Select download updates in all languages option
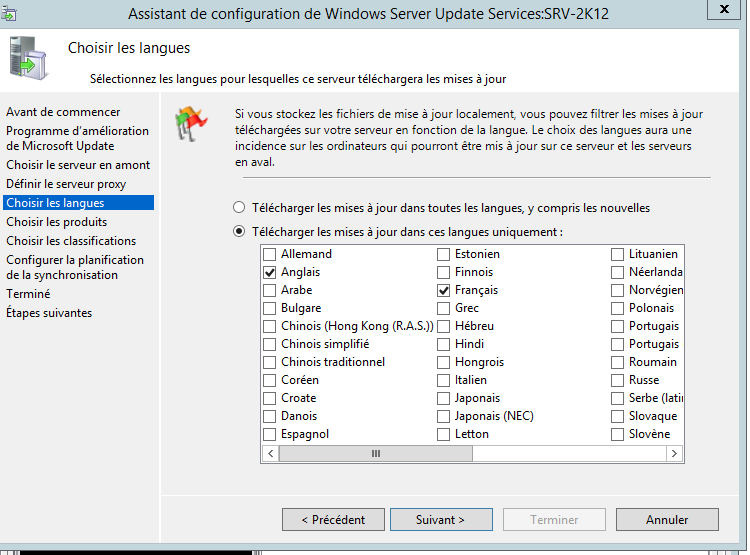 click(x=239, y=208)
